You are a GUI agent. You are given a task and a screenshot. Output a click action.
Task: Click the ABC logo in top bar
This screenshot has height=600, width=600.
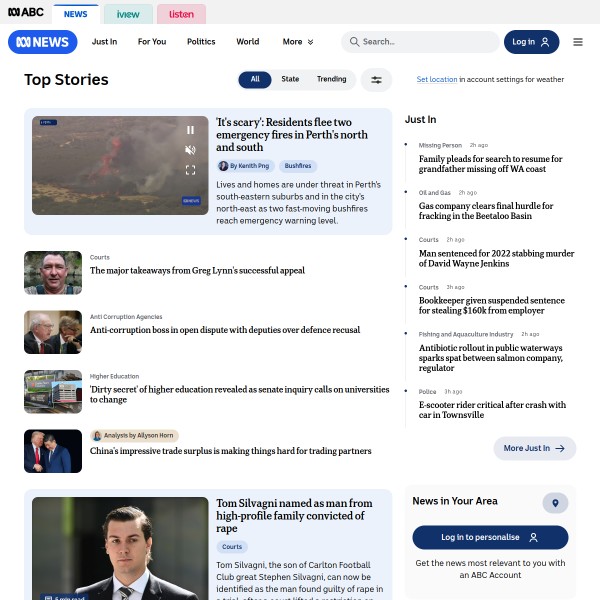(26, 14)
